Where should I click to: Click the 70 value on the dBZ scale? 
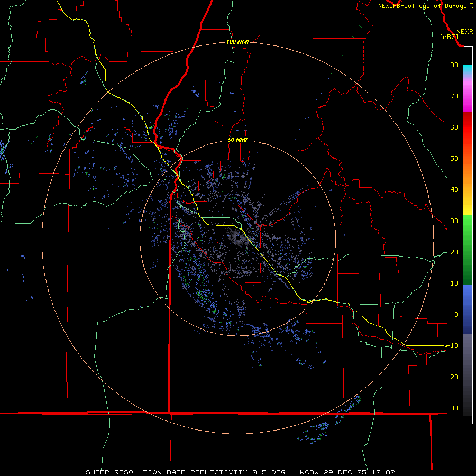pyautogui.click(x=454, y=96)
